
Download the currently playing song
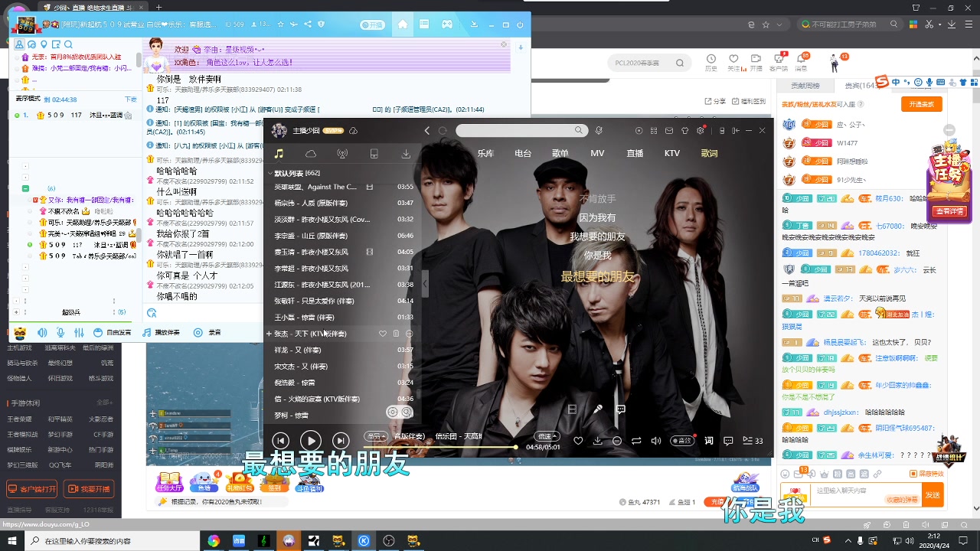click(x=597, y=441)
